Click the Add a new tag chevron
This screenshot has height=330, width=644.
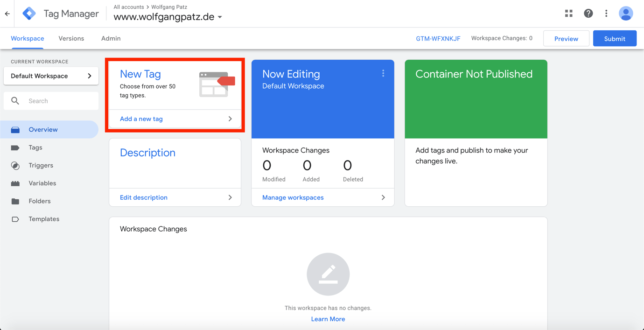230,119
